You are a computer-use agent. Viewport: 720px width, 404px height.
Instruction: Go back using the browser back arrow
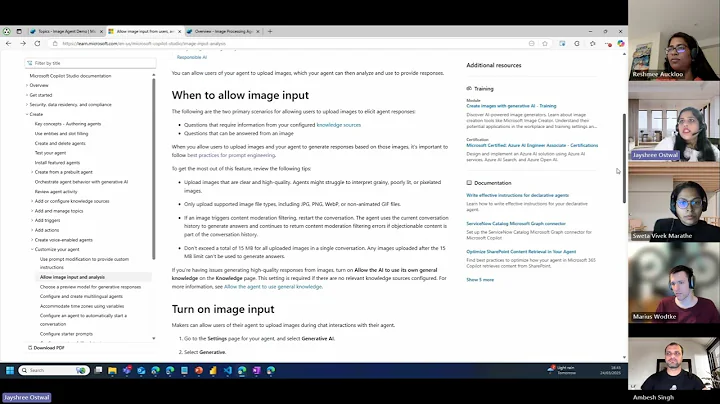coord(8,43)
